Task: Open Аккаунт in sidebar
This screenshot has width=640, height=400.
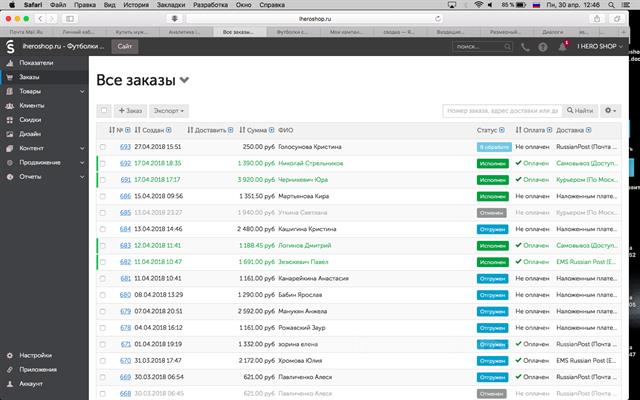Action: coord(31,384)
